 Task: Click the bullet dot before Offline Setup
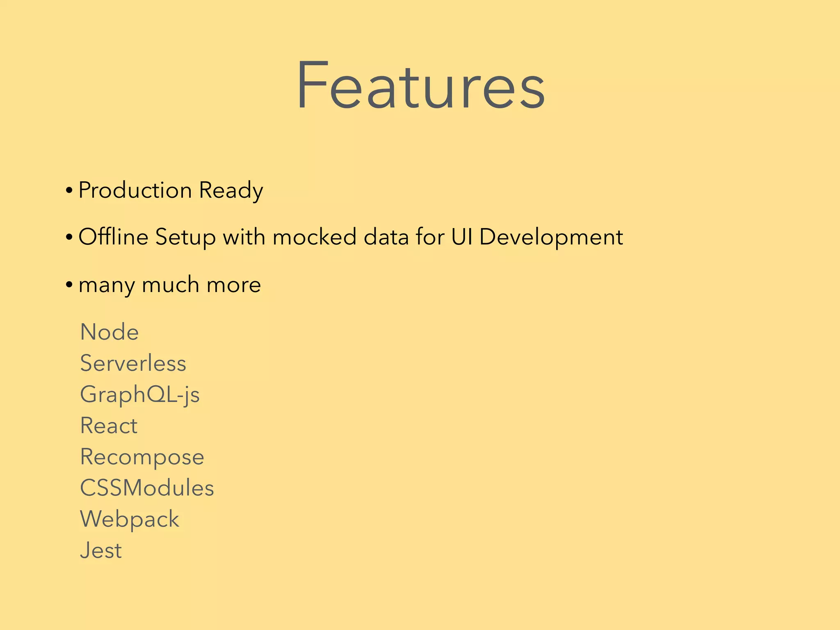(69, 237)
